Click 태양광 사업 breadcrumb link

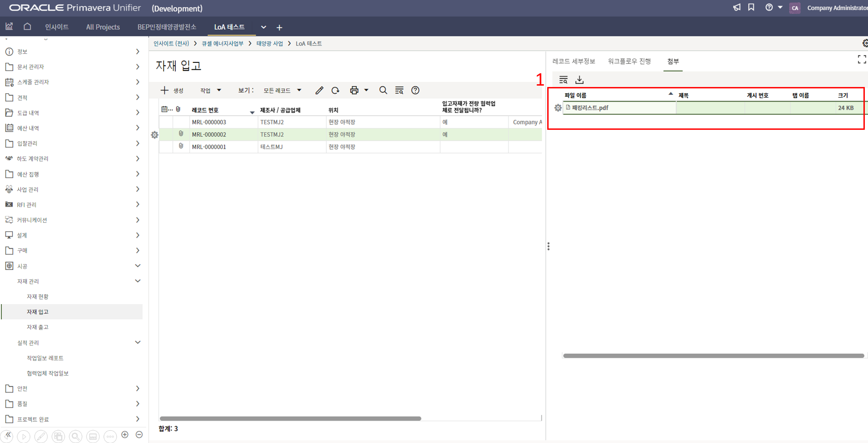269,44
